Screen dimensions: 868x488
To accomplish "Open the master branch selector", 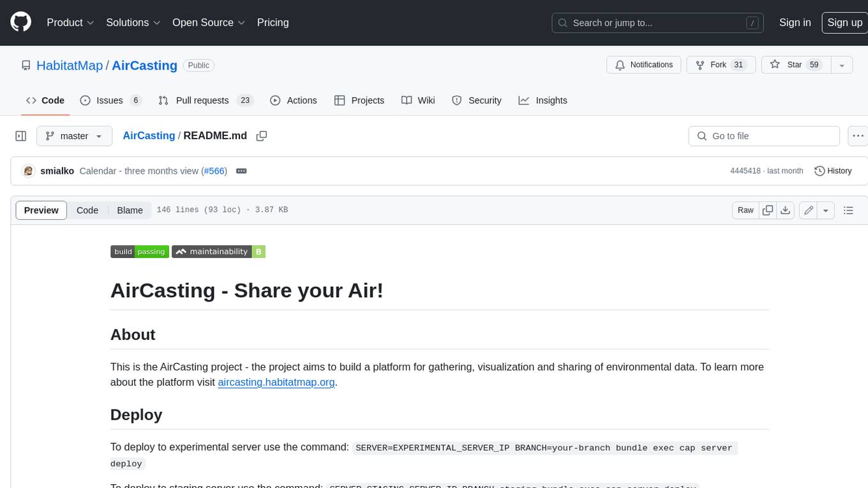I will [74, 136].
